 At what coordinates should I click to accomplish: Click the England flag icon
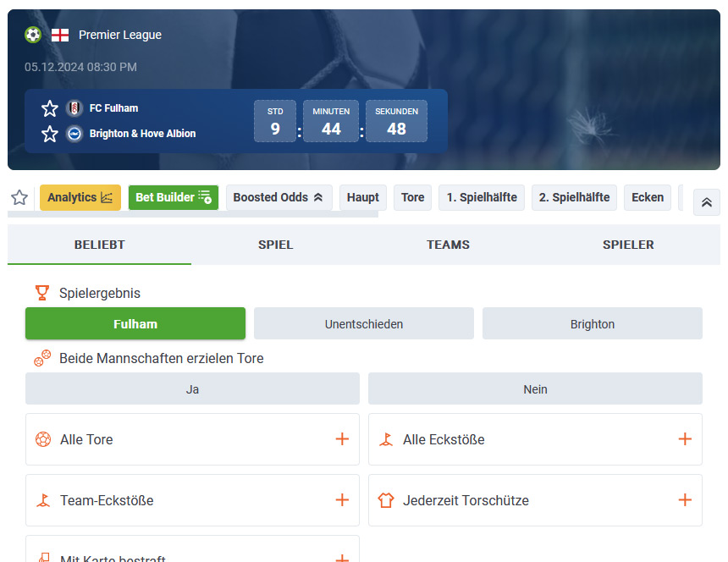pos(60,35)
